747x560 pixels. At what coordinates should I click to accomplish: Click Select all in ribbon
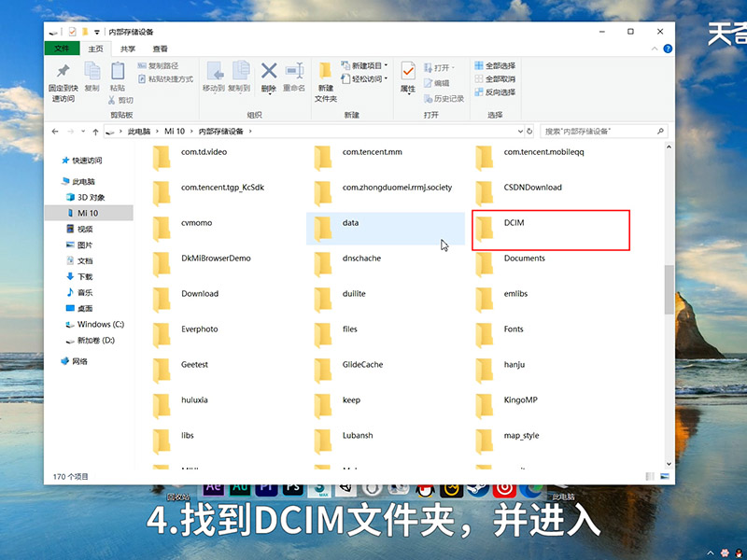[x=495, y=65]
